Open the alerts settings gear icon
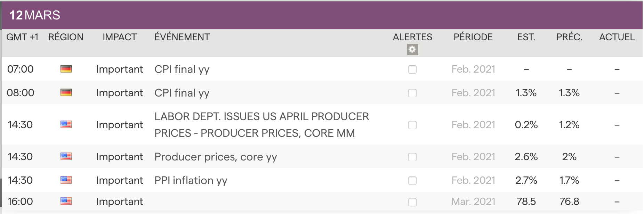Image resolution: width=644 pixels, height=214 pixels. [412, 50]
